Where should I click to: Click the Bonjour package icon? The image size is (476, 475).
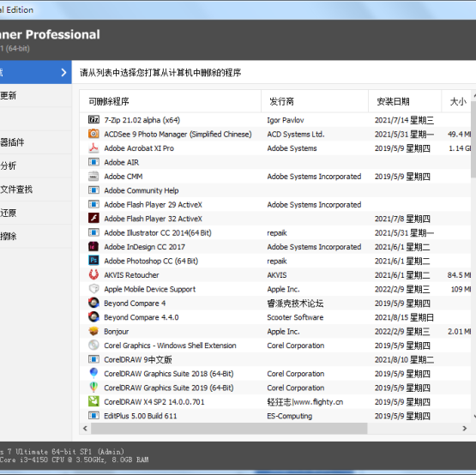(x=93, y=331)
